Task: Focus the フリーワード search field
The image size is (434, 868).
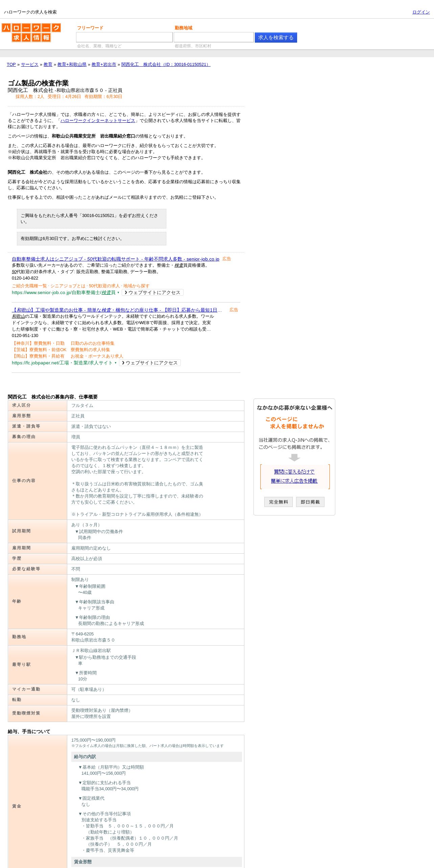Action: (124, 37)
